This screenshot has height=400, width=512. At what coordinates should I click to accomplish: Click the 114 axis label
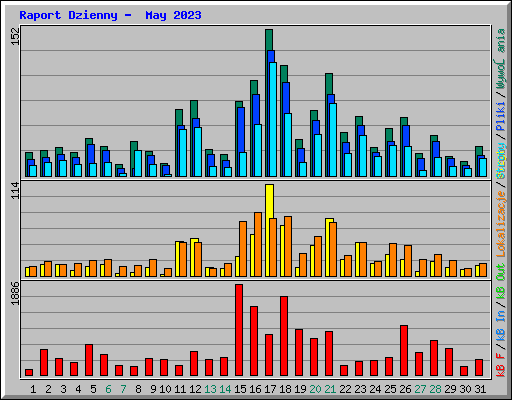[15, 190]
